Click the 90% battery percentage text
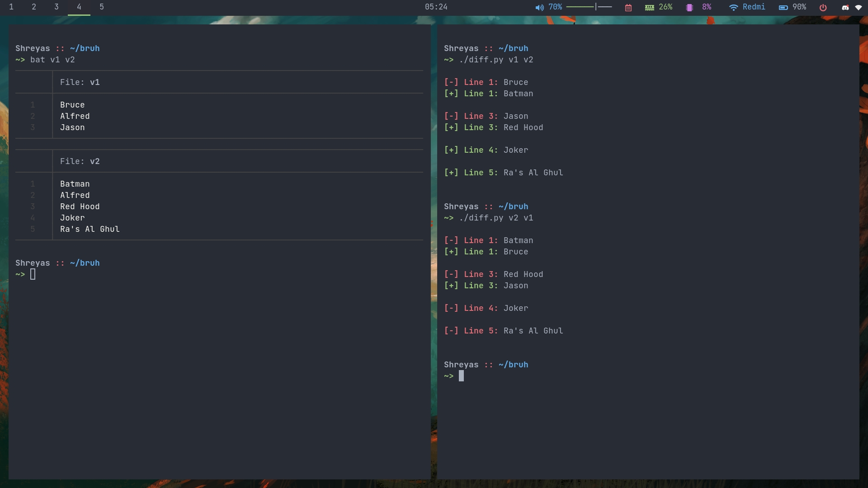Viewport: 868px width, 488px height. tap(799, 7)
